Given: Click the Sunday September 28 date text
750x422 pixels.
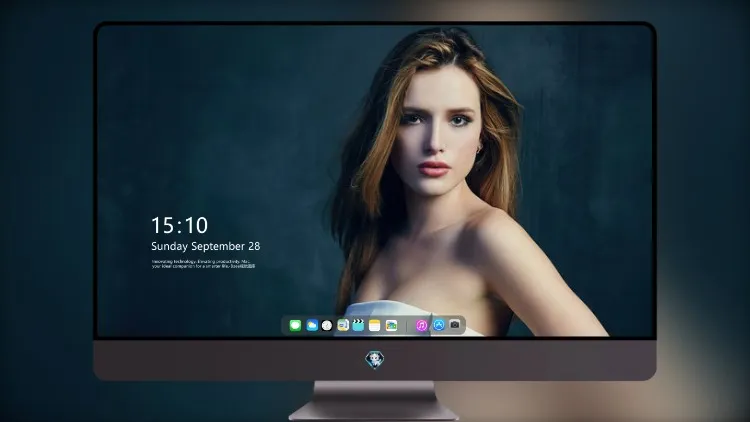Looking at the screenshot, I should coord(206,246).
